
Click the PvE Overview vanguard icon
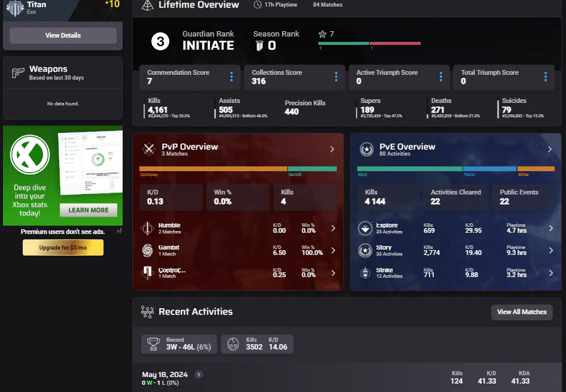367,149
